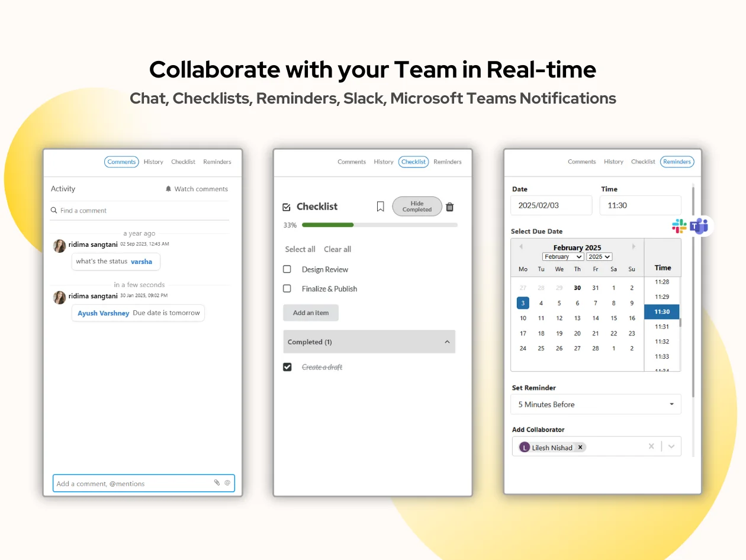Switch to the History tab
The height and width of the screenshot is (560, 746).
tap(153, 162)
